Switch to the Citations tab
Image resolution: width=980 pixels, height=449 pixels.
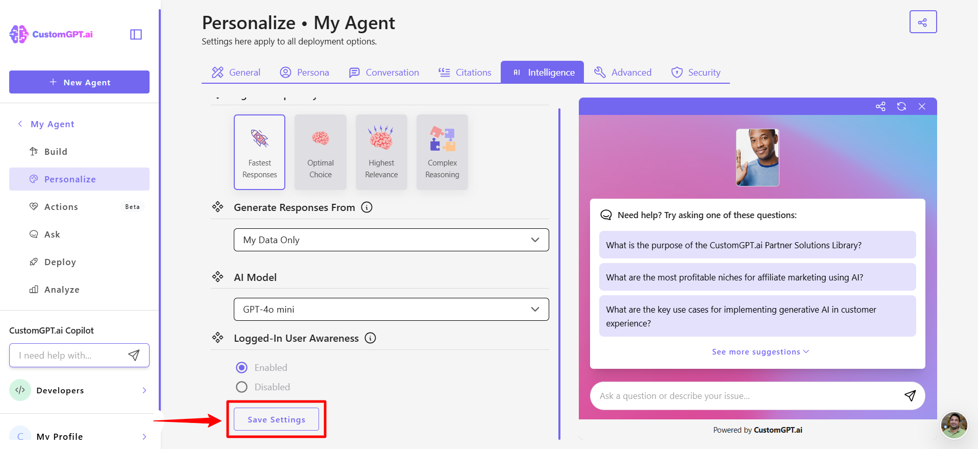pos(464,73)
